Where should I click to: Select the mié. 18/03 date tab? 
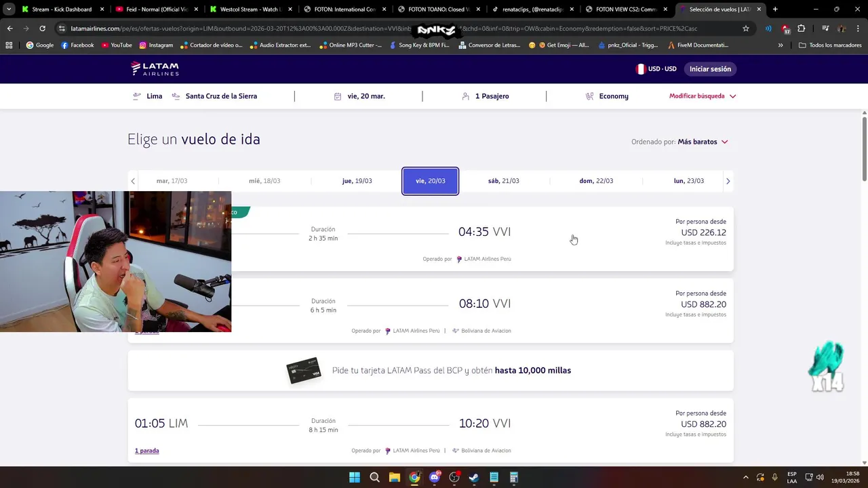pyautogui.click(x=264, y=181)
